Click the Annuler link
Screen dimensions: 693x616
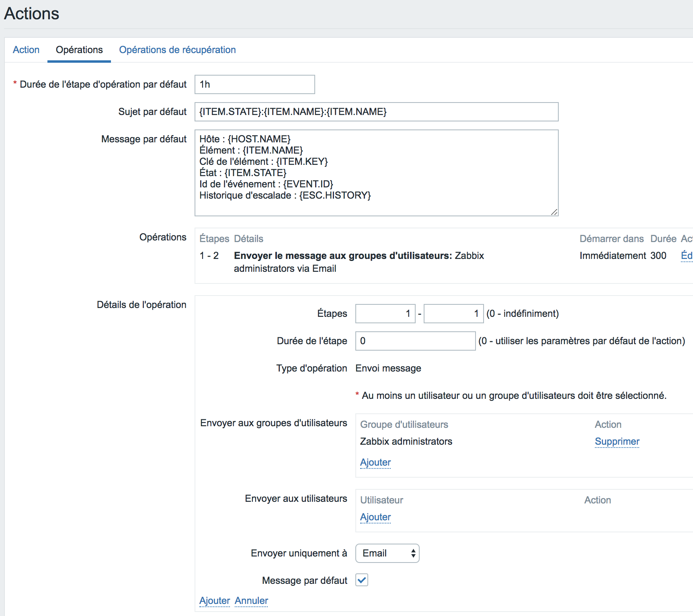point(251,601)
